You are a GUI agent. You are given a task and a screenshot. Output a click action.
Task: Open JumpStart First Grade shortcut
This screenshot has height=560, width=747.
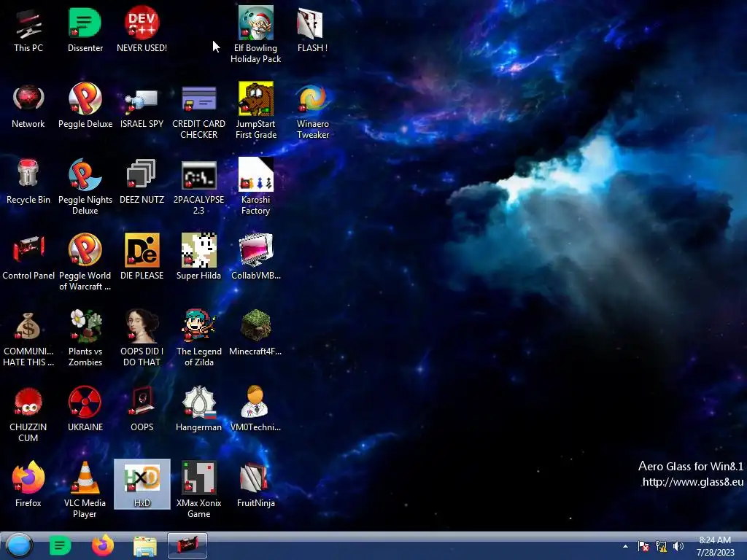[256, 111]
